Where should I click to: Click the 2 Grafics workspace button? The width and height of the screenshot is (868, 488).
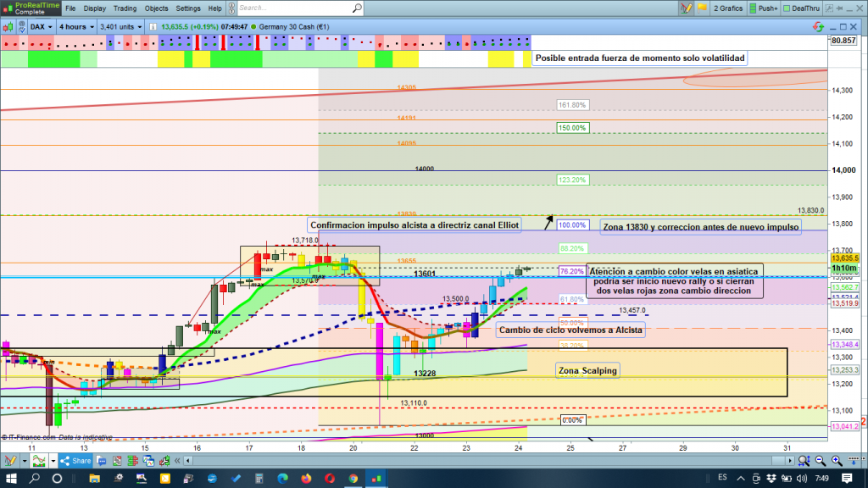(728, 8)
